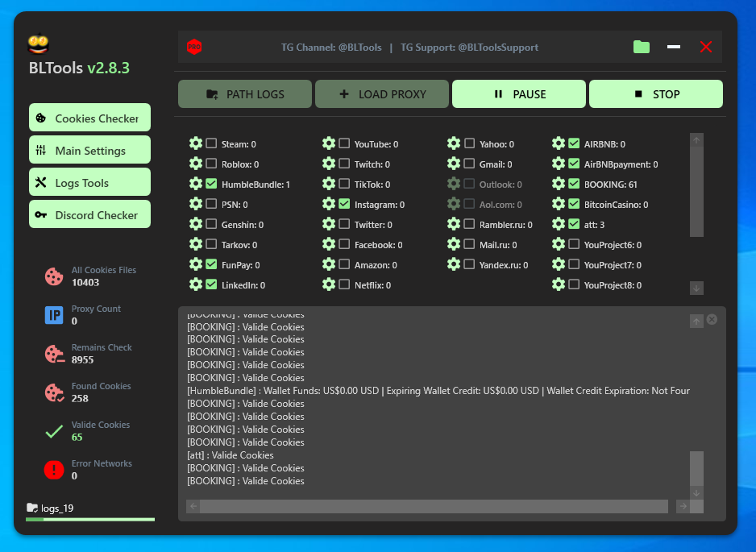The height and width of the screenshot is (552, 756).
Task: Open settings gear for att
Action: [559, 224]
